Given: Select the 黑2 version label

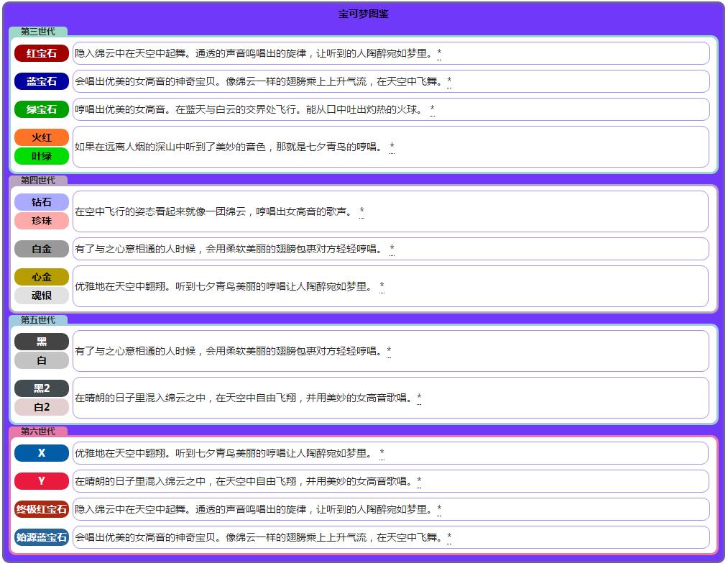Looking at the screenshot, I should pos(41,388).
